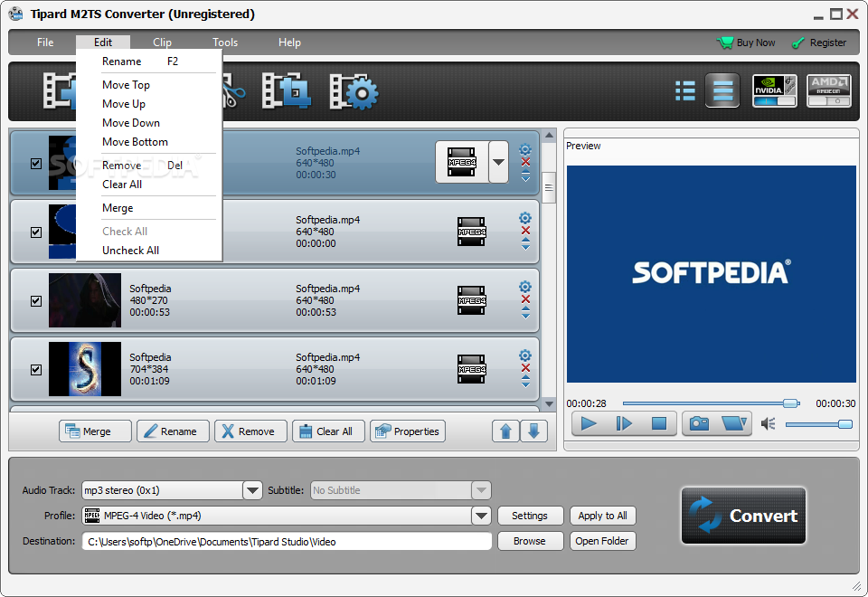Open the Clip menu
Viewport: 868px width, 597px height.
[x=162, y=43]
